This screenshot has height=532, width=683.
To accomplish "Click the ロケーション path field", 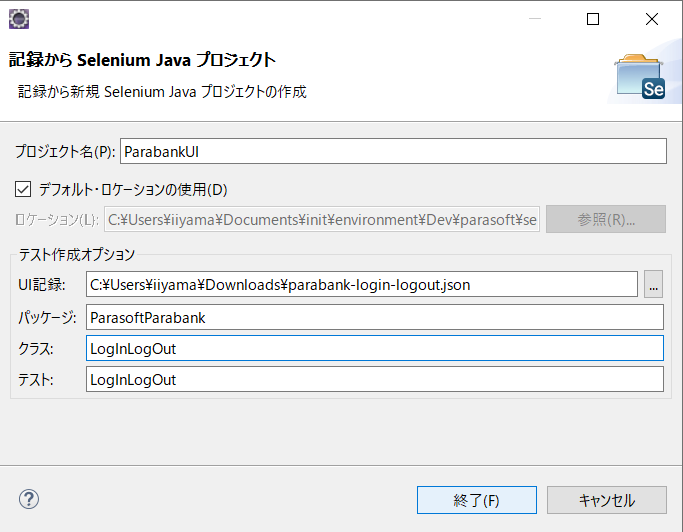I will point(322,219).
